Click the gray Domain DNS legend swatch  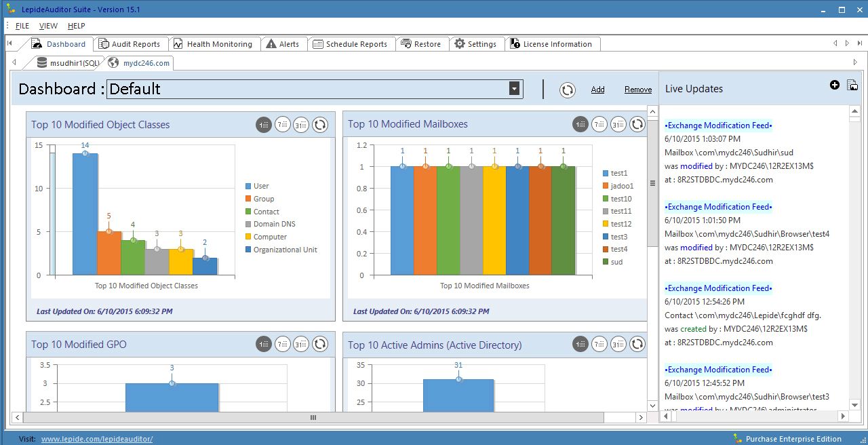point(248,224)
